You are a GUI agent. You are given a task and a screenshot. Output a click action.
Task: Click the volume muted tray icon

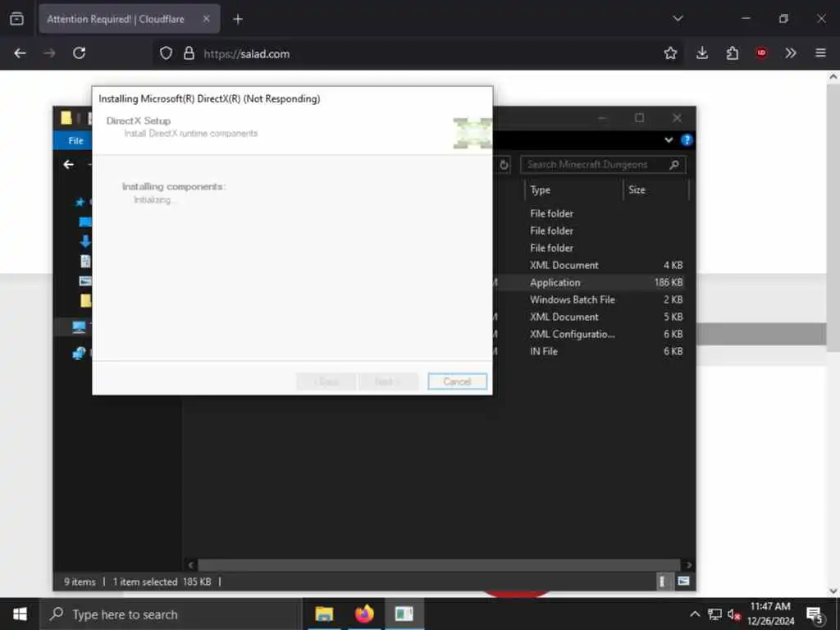click(733, 614)
